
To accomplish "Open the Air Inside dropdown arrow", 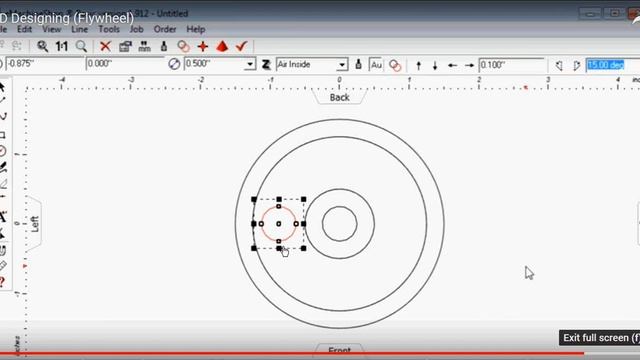I will (342, 64).
